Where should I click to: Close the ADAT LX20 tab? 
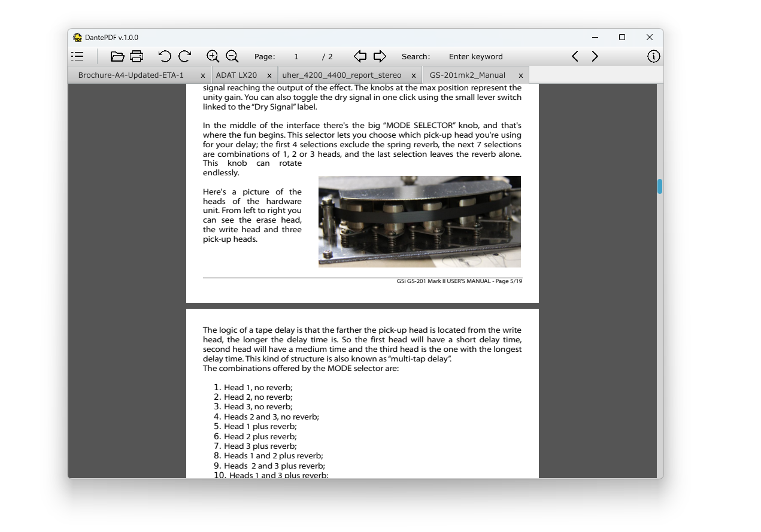click(x=269, y=75)
